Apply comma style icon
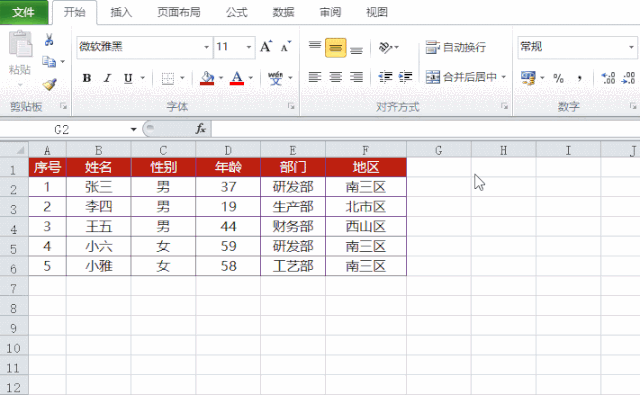 [579, 78]
